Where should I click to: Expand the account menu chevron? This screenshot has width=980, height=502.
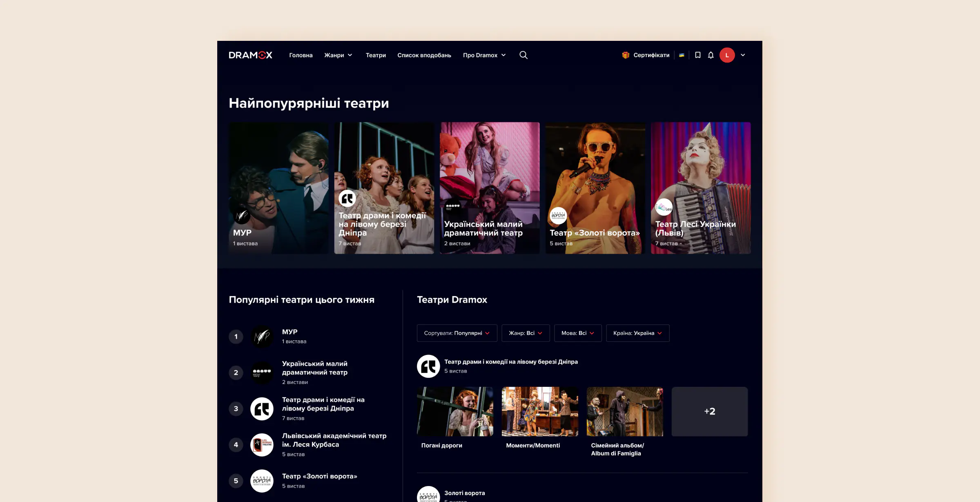pos(743,55)
